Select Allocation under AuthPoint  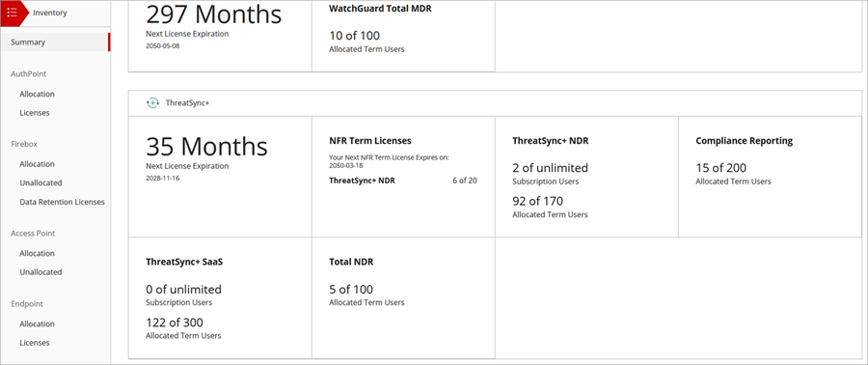(x=37, y=95)
